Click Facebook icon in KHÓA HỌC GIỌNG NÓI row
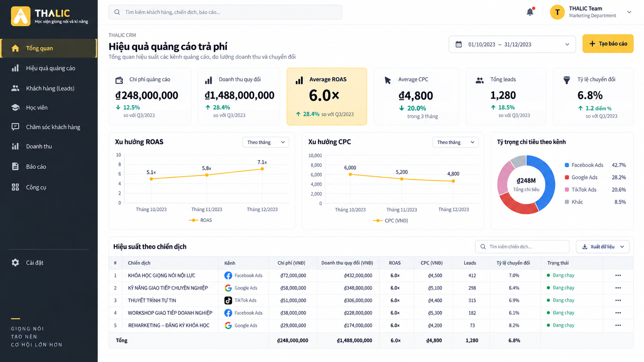This screenshot has height=362, width=644. (228, 275)
